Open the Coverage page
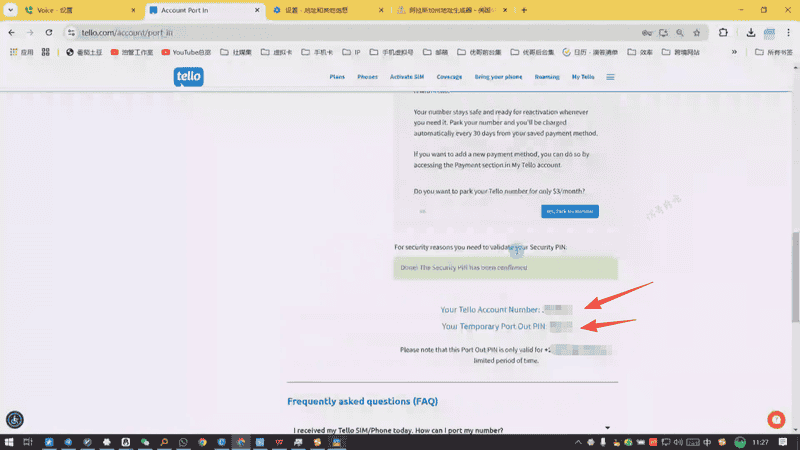This screenshot has width=800, height=450. coord(449,77)
